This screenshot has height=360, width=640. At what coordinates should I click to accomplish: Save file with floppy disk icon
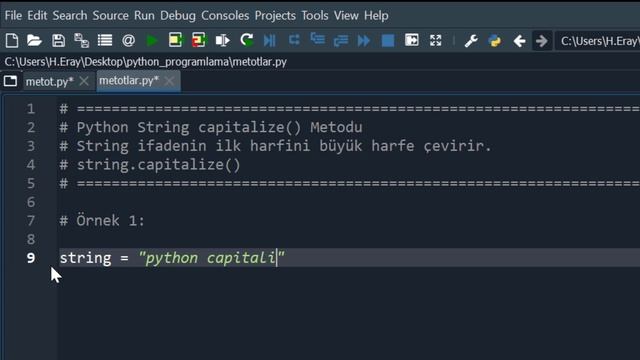tap(58, 40)
